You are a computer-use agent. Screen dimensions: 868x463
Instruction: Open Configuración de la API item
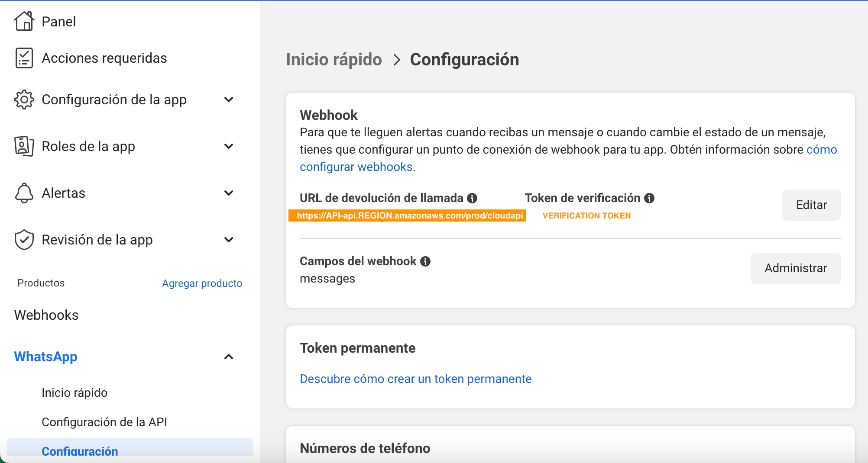(104, 422)
